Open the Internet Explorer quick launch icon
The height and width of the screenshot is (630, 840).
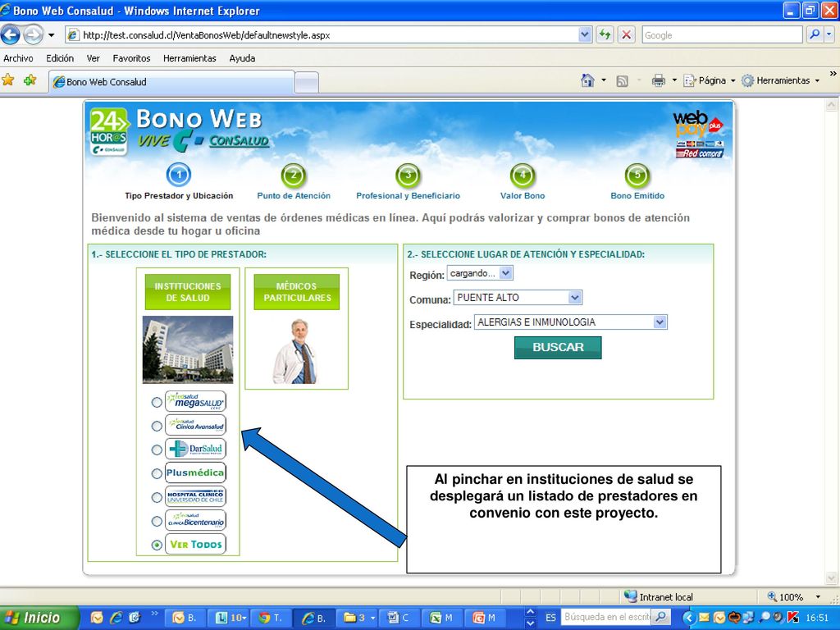point(116,618)
